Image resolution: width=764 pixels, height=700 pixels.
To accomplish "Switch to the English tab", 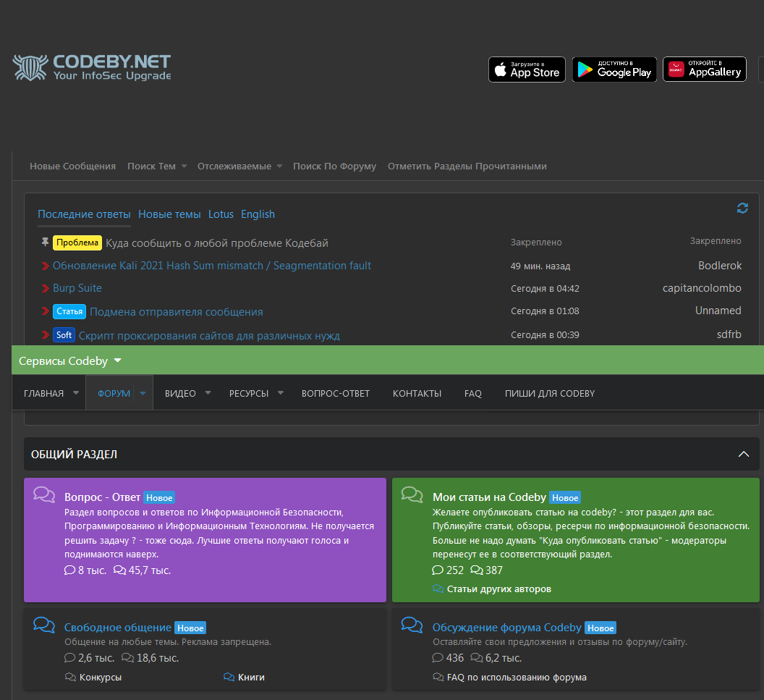I will tap(258, 214).
